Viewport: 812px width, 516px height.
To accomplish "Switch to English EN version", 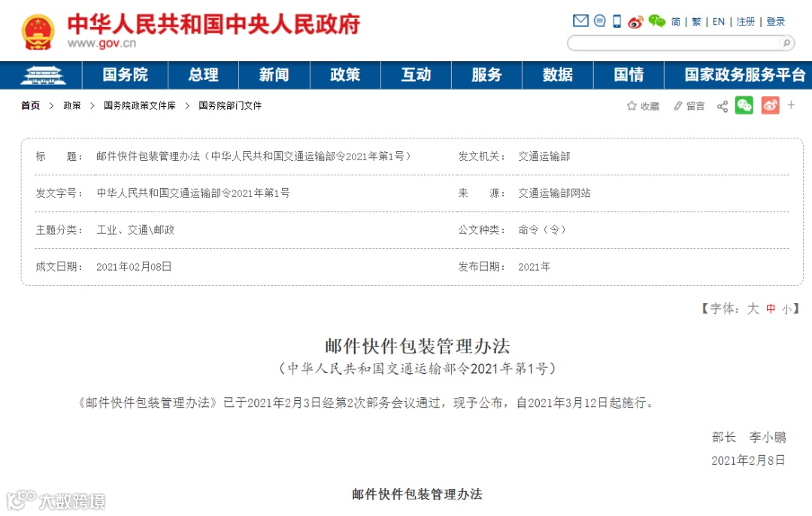I will coord(718,22).
